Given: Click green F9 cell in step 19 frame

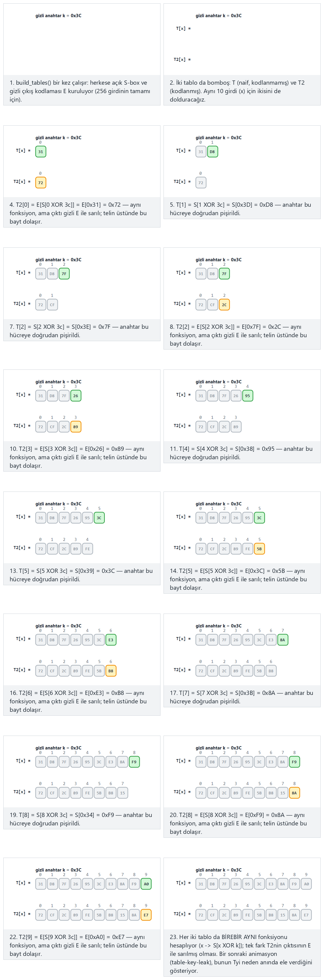Looking at the screenshot, I should [134, 762].
